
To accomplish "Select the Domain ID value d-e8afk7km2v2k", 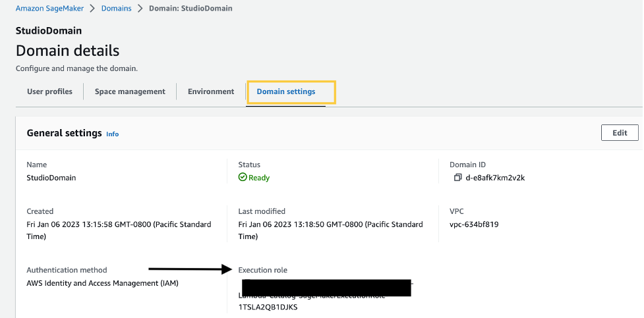I will (x=495, y=178).
